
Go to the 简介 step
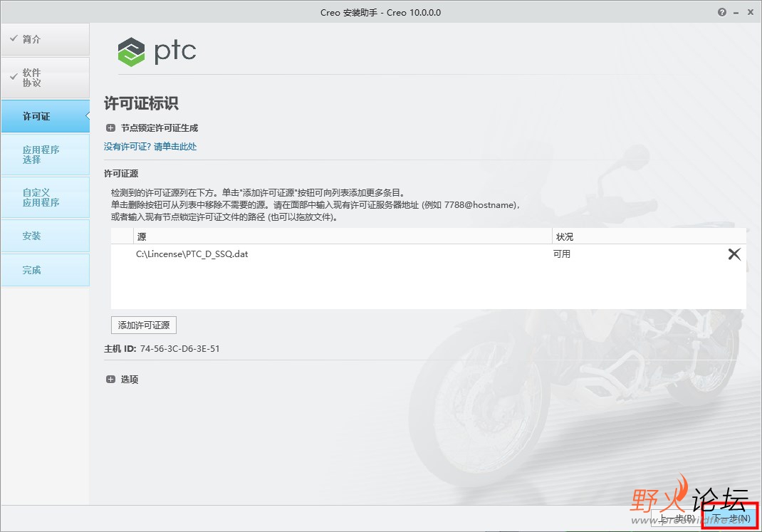45,39
